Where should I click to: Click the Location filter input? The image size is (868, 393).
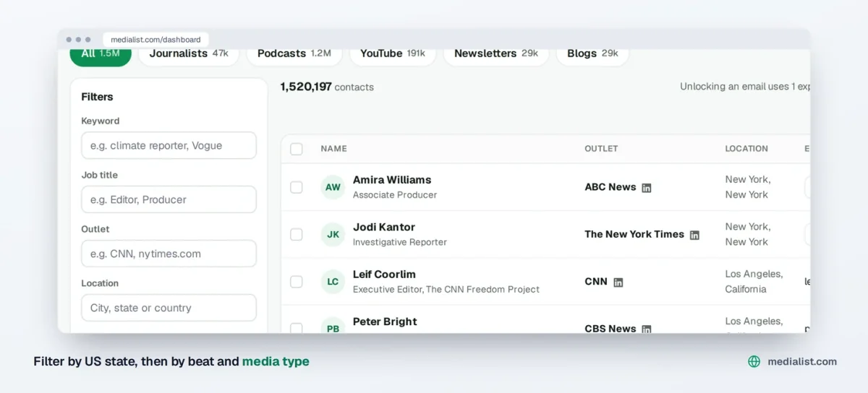coord(169,308)
